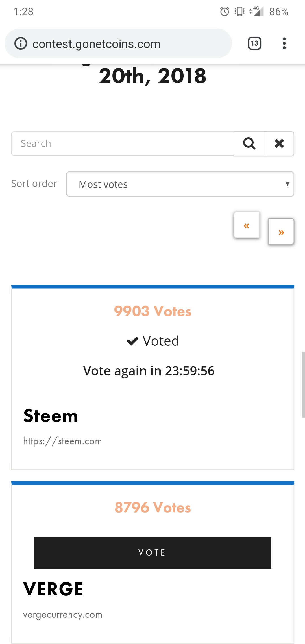Open the browser three-dot menu

point(284,43)
